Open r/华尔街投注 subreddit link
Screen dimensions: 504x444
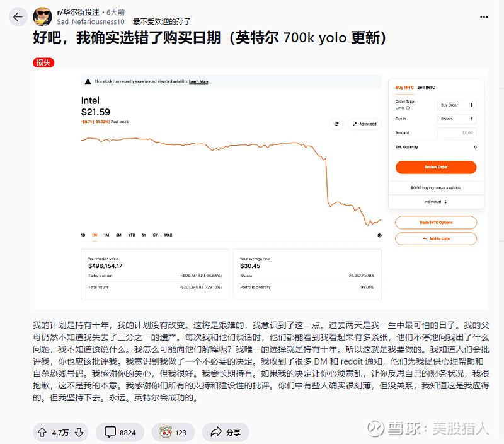[77, 12]
